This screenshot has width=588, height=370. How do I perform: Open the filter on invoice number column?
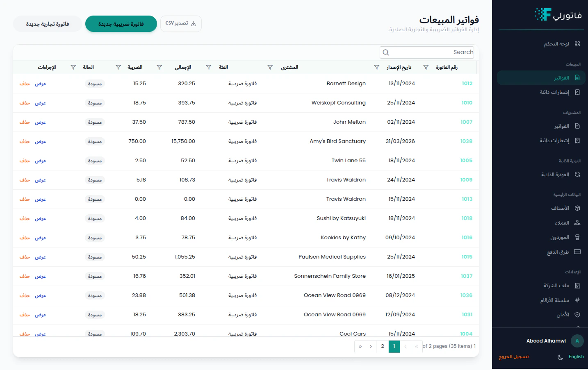point(426,67)
